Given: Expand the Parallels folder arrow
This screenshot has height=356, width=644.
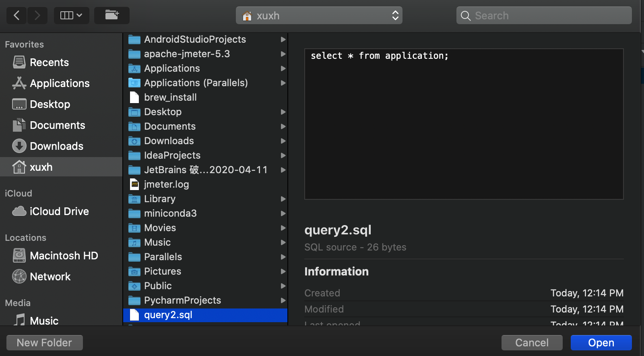Looking at the screenshot, I should pyautogui.click(x=283, y=257).
